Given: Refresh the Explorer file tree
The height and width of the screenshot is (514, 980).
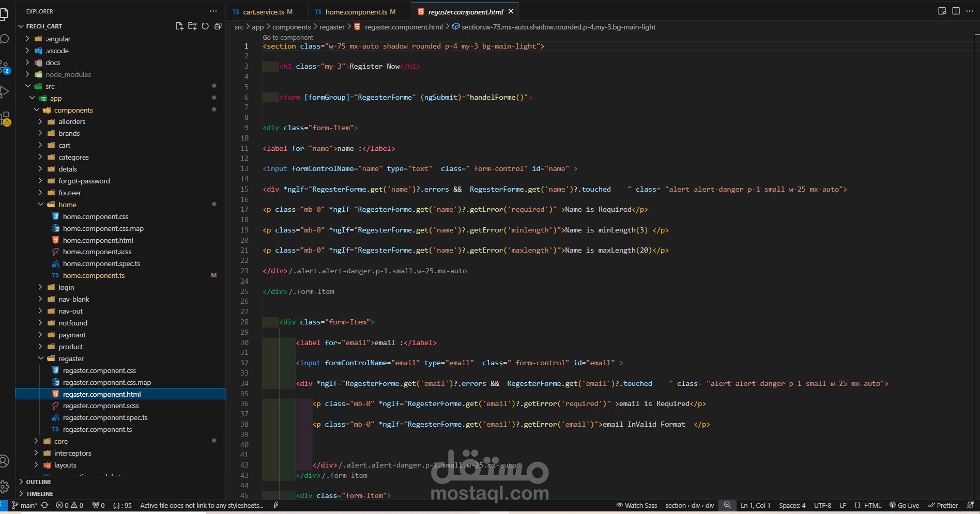Looking at the screenshot, I should click(x=205, y=26).
